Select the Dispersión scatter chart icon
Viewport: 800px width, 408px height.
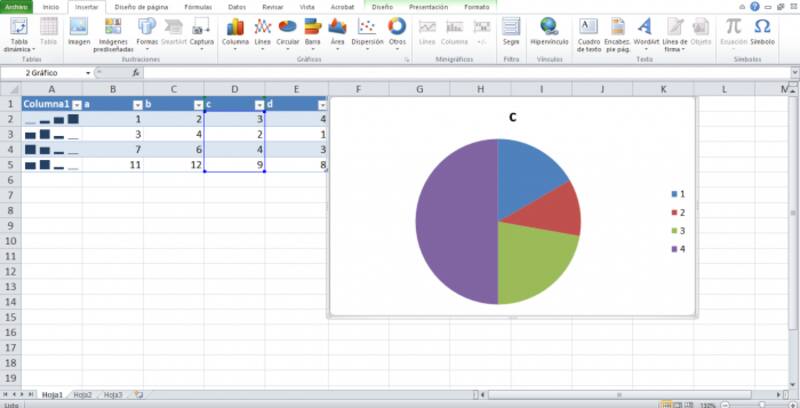367,31
